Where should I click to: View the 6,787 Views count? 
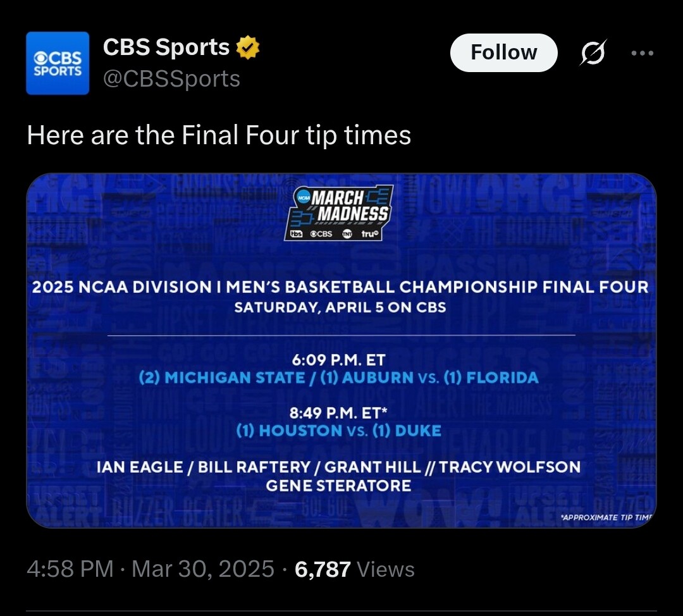click(355, 569)
